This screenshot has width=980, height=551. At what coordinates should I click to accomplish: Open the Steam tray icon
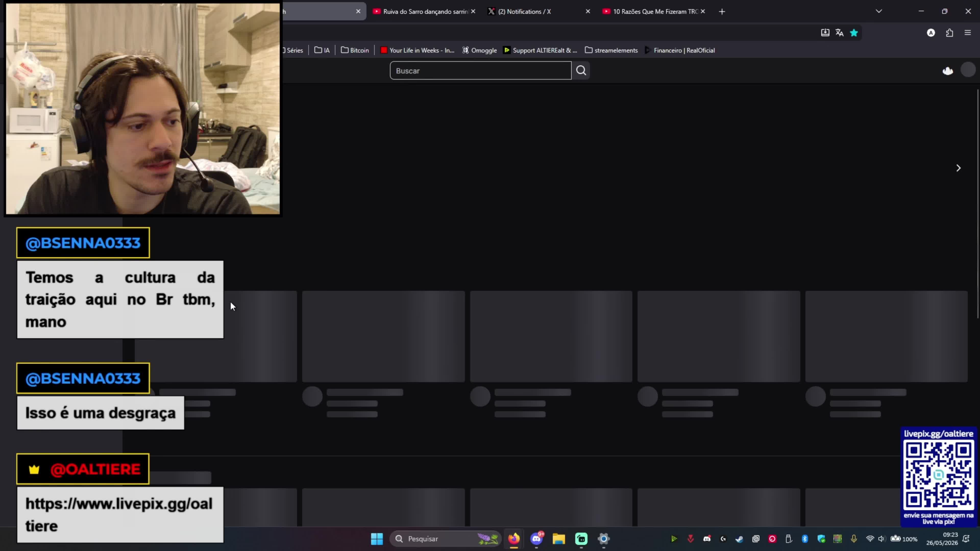(739, 539)
